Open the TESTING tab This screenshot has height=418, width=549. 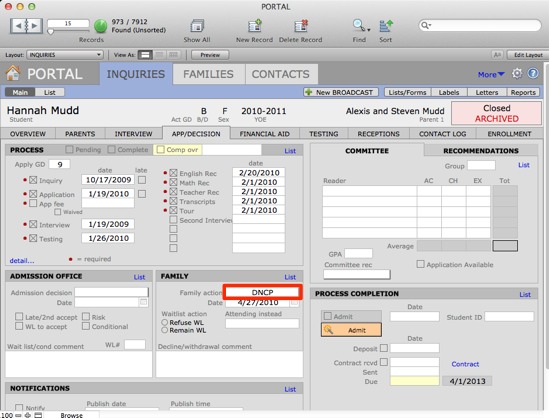[324, 134]
